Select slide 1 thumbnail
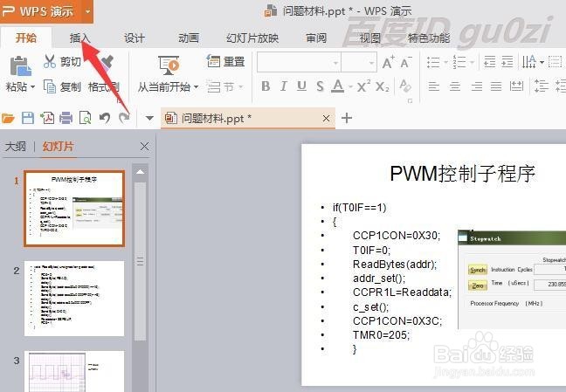The image size is (566, 392). pos(74,209)
